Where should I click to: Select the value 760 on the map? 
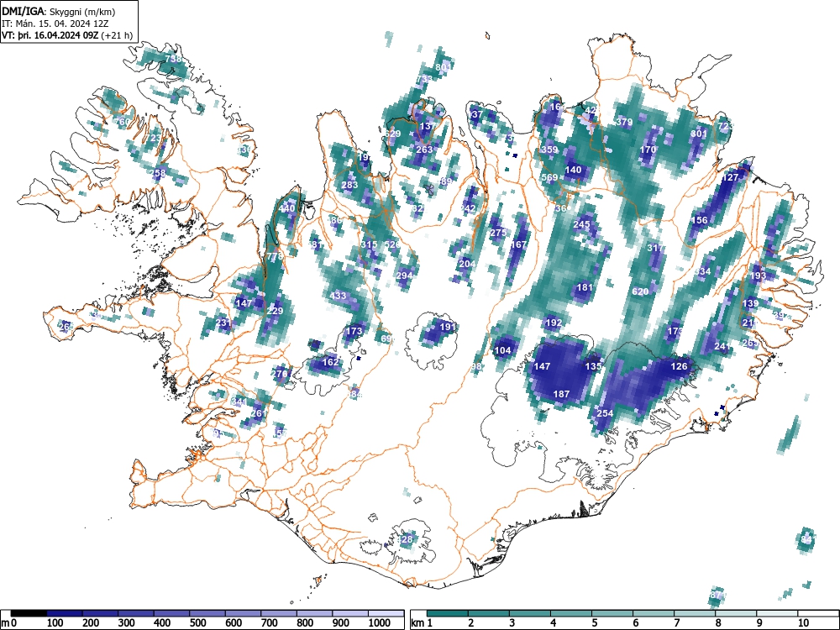click(122, 122)
